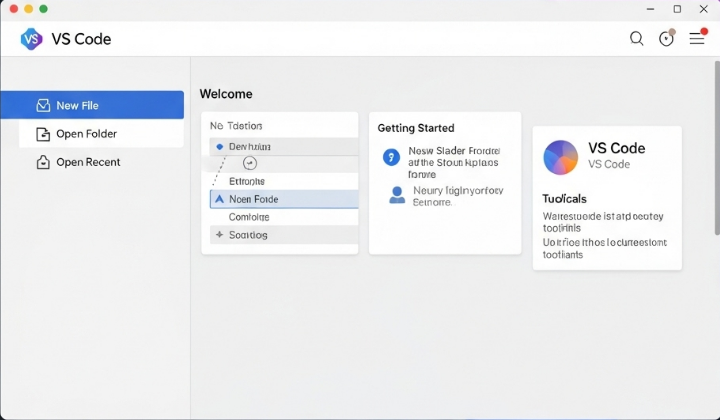The width and height of the screenshot is (720, 420).
Task: Click the Open Folder file icon
Action: click(x=43, y=134)
